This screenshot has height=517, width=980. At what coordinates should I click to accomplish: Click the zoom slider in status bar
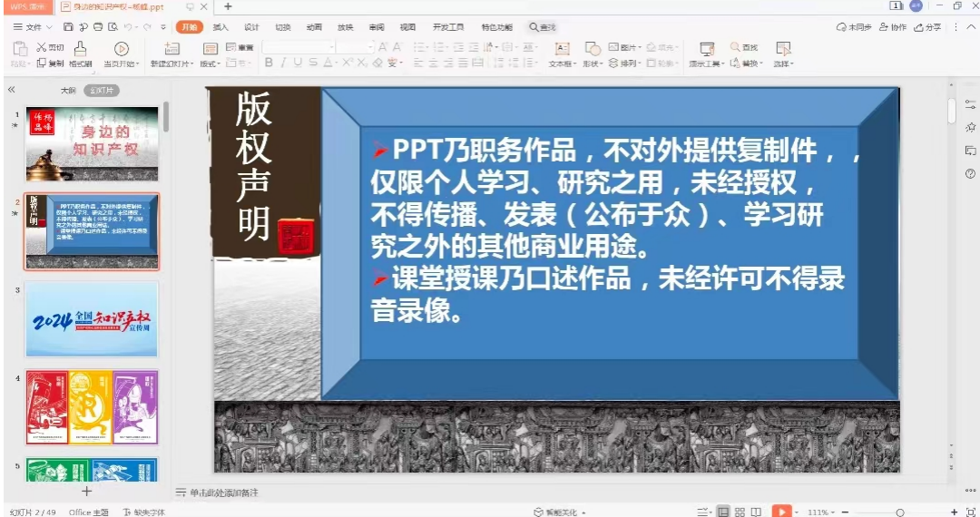tap(899, 512)
